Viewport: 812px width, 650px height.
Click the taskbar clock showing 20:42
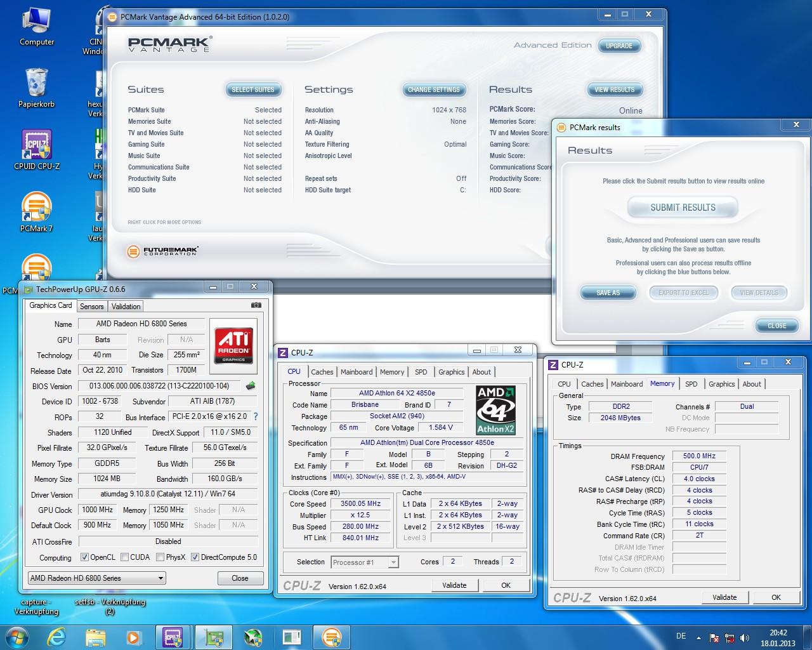[x=778, y=637]
